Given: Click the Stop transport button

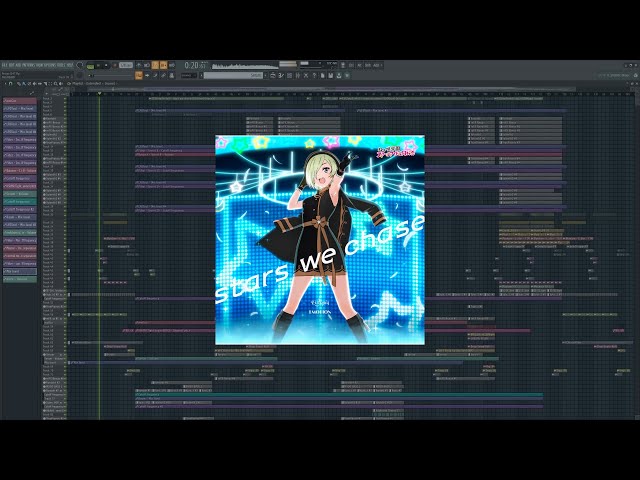Looking at the screenshot, I should 106,65.
